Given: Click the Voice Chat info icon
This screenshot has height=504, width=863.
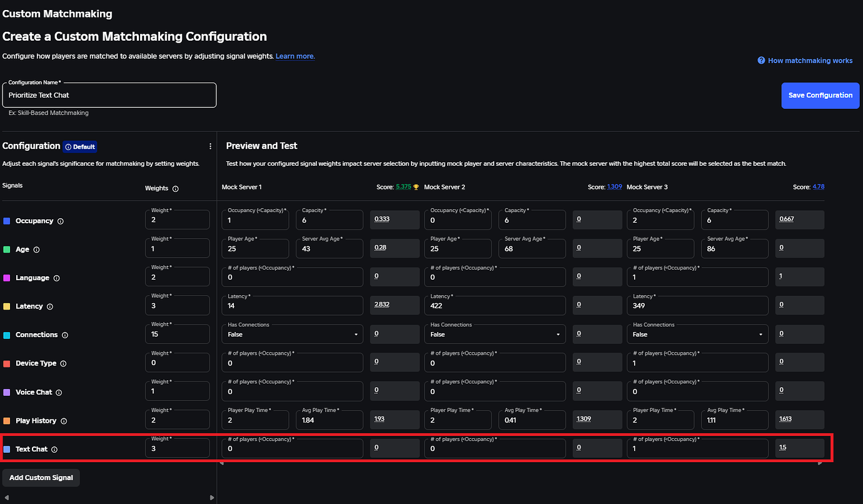Looking at the screenshot, I should (x=59, y=393).
